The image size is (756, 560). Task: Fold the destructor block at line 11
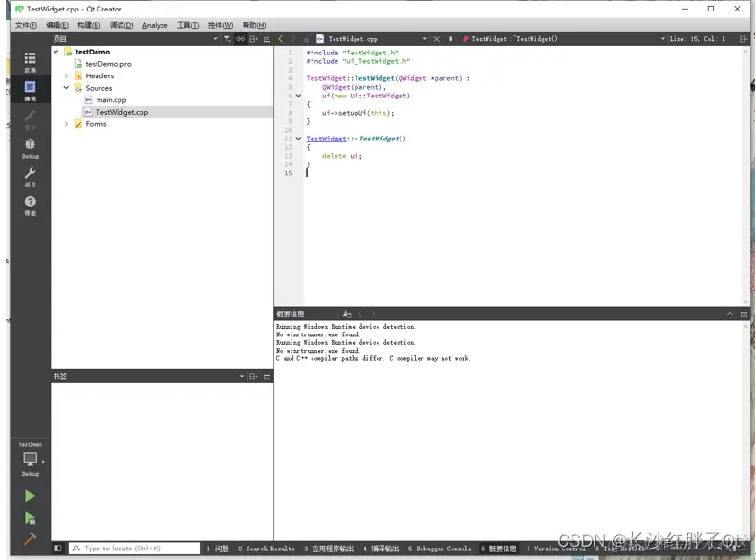[298, 139]
